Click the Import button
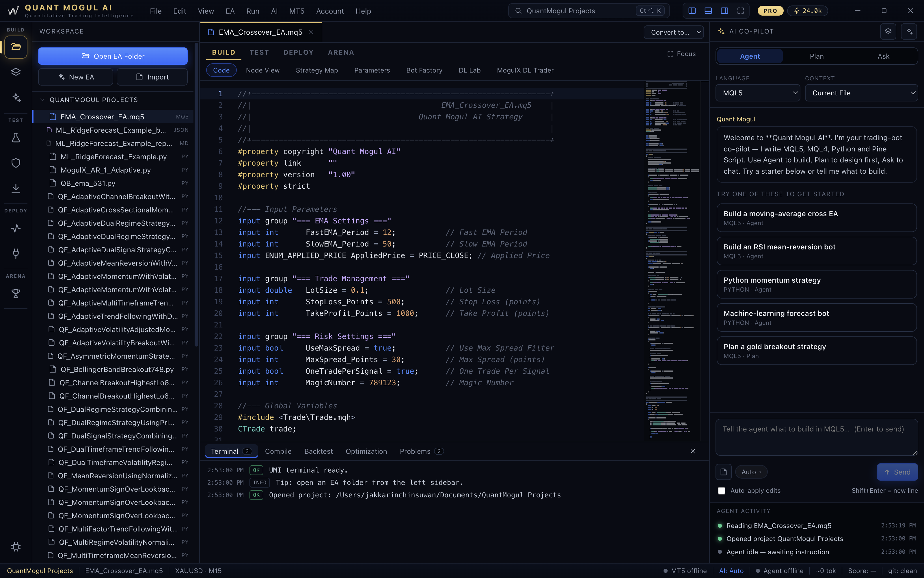The width and height of the screenshot is (924, 578). [152, 77]
